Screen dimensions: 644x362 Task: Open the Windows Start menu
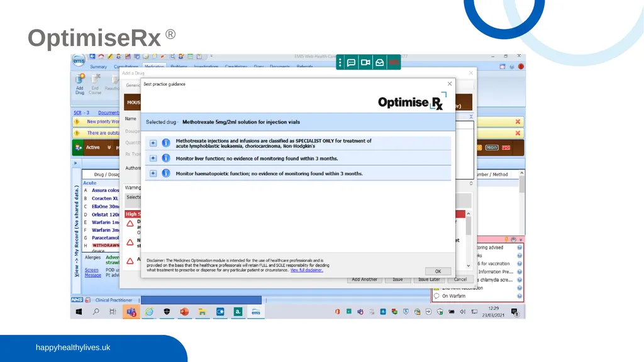[79, 312]
